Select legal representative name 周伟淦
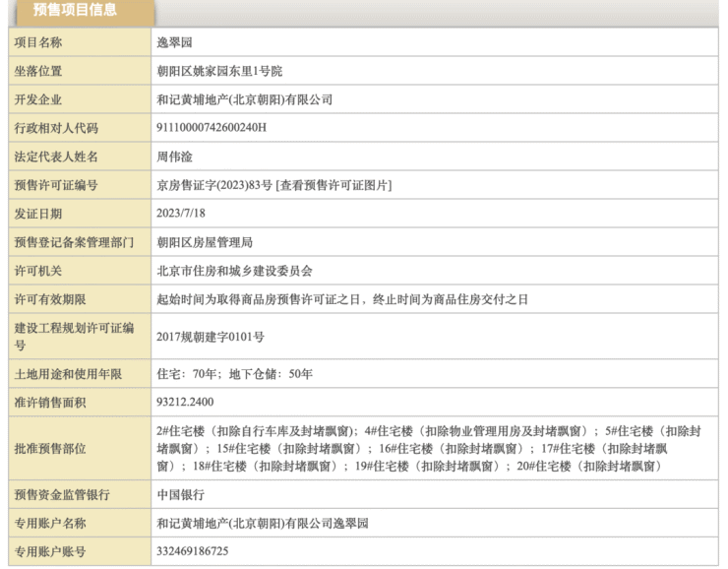Viewport: 728px width, 569px height. [x=176, y=157]
